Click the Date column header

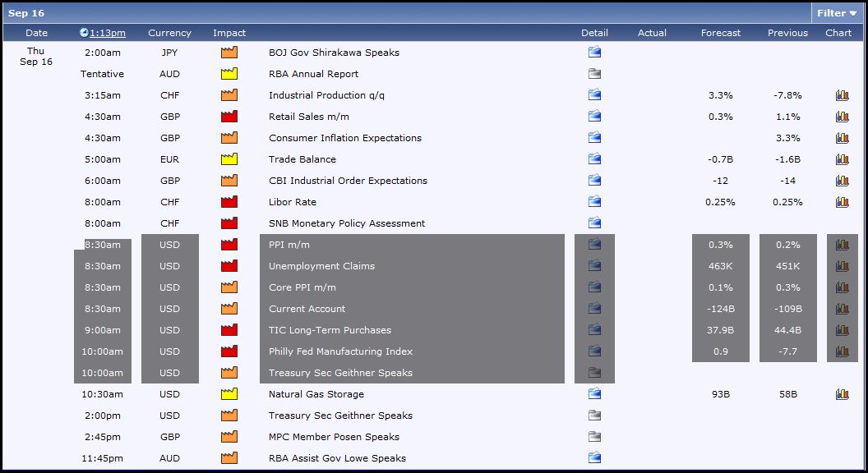(x=36, y=33)
